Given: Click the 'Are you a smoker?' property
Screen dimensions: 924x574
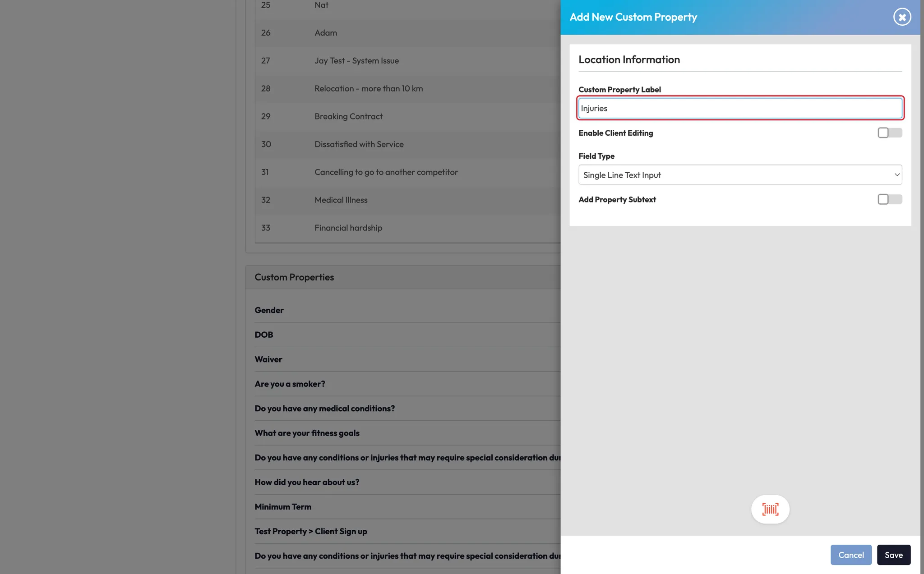Looking at the screenshot, I should click(x=290, y=384).
